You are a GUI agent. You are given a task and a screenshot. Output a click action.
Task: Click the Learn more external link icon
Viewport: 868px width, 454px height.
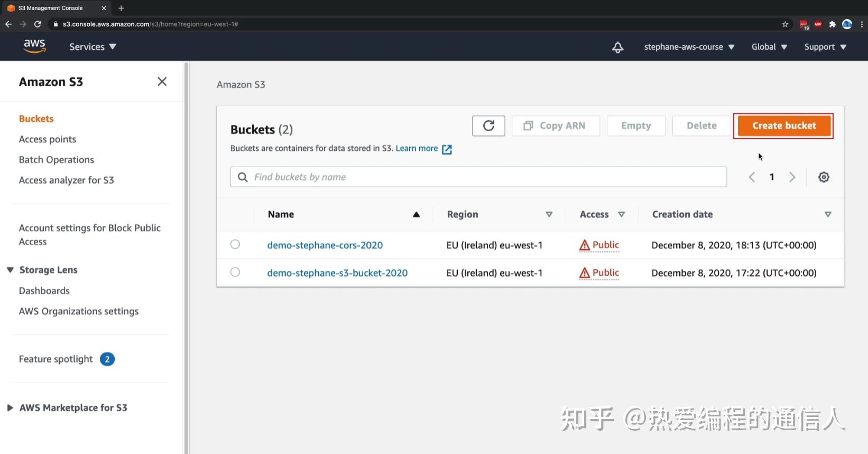click(447, 149)
